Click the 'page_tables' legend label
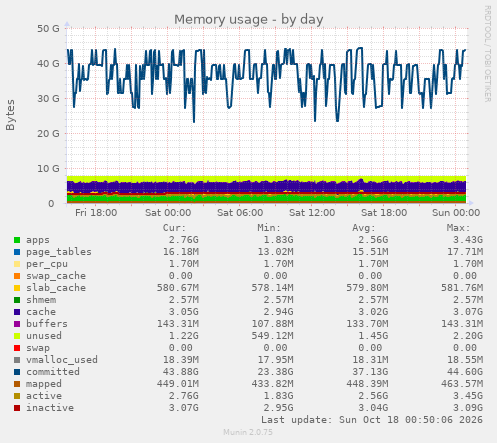Image resolution: width=497 pixels, height=443 pixels. (59, 252)
